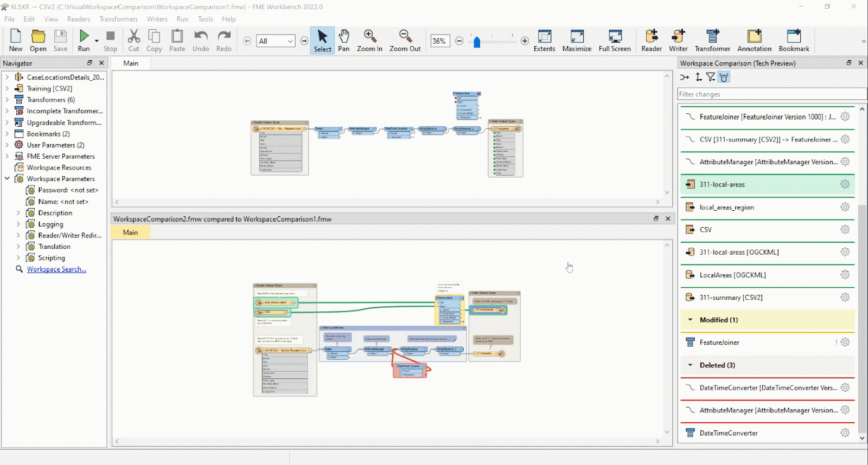Add a Transformer from the toolbar

(x=712, y=40)
